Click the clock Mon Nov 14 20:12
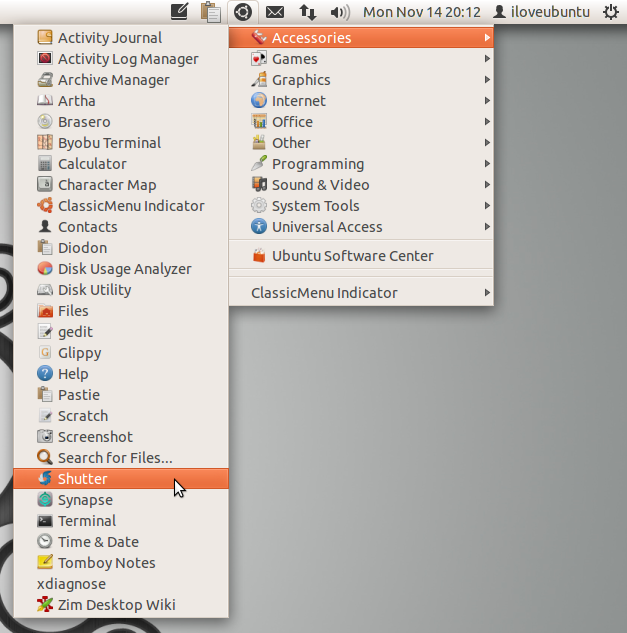The height and width of the screenshot is (633, 627). pyautogui.click(x=421, y=12)
